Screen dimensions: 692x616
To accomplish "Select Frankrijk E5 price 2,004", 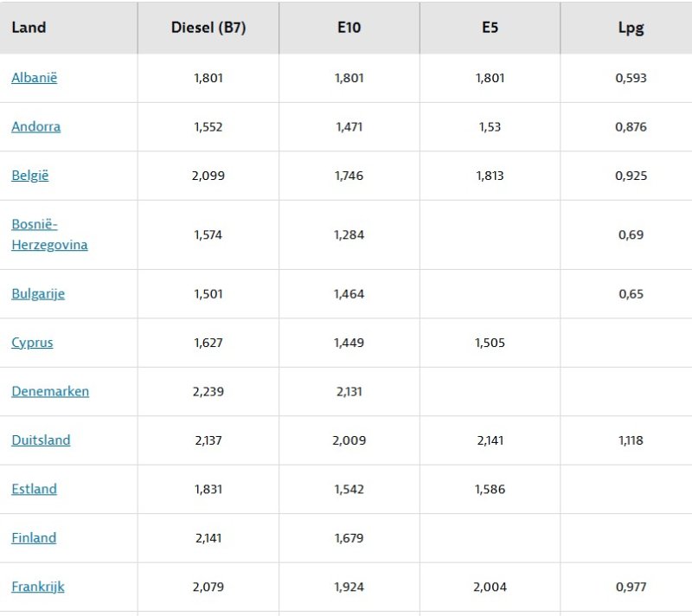I will pyautogui.click(x=490, y=587).
